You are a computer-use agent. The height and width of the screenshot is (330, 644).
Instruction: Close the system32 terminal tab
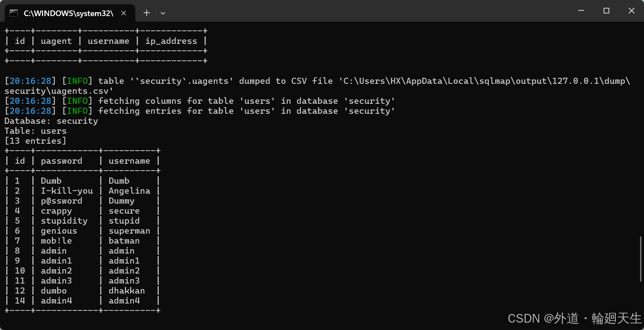[123, 13]
